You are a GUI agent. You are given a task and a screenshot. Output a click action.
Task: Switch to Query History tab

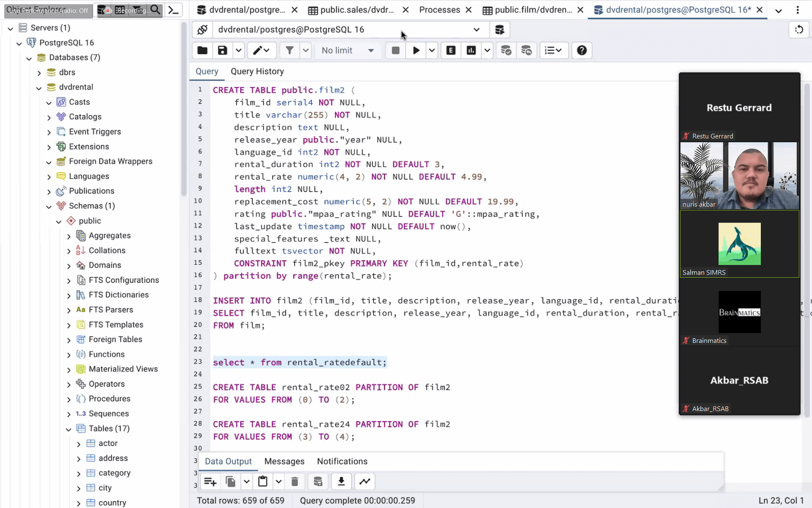[257, 72]
